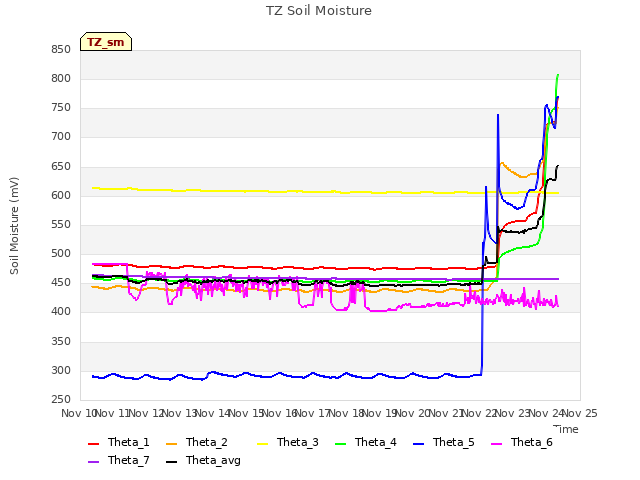640x480 pixels.
Task: Click the black Theta_avg legend color marker
Action: coord(171,462)
